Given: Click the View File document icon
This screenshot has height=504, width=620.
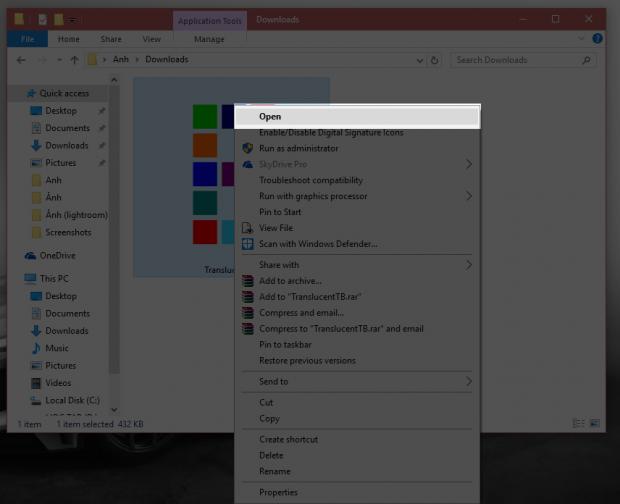Looking at the screenshot, I should tap(248, 228).
